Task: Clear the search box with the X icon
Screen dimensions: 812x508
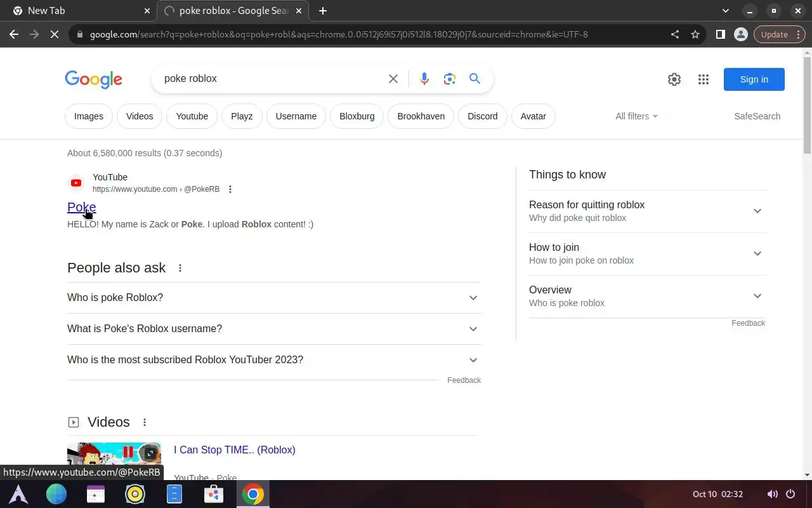Action: [393, 79]
